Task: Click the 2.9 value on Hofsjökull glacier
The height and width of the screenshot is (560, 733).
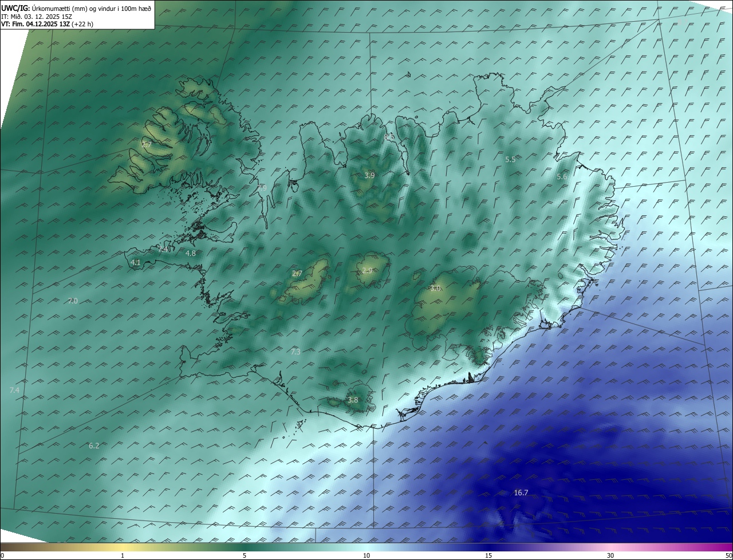Action: click(x=367, y=271)
